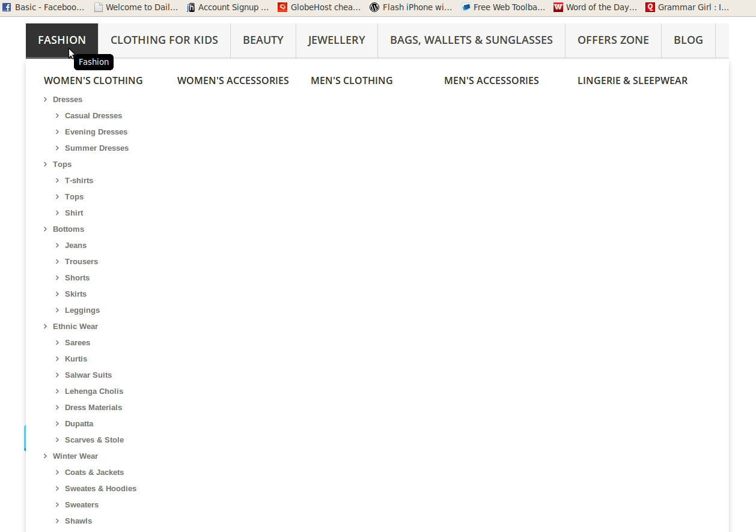Select Trousers under Bottoms
756x532 pixels.
81,262
